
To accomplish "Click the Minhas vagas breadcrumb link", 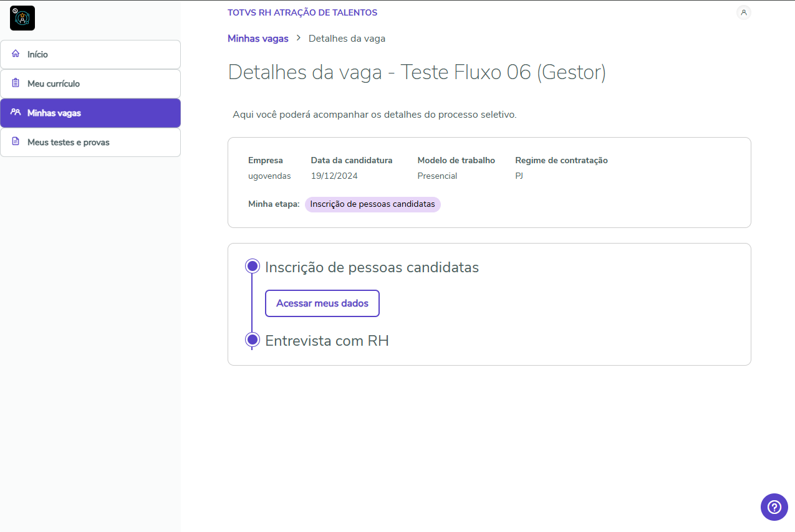I will pyautogui.click(x=258, y=39).
